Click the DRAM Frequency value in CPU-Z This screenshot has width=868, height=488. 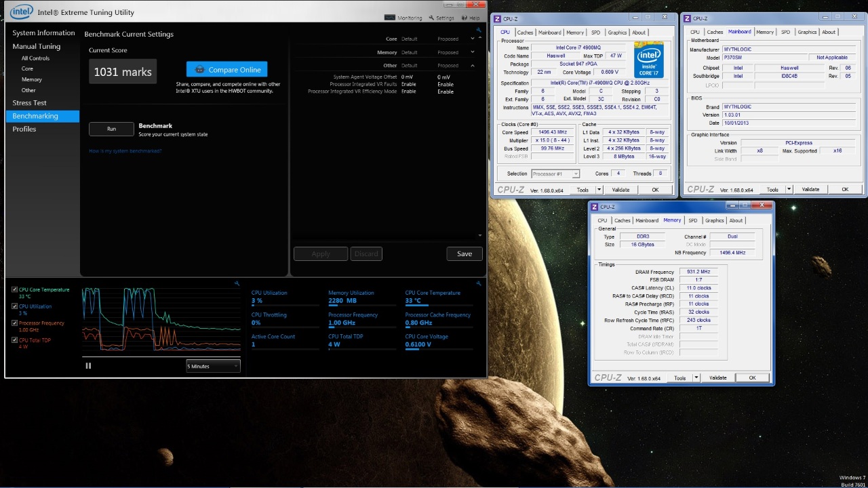[698, 272]
